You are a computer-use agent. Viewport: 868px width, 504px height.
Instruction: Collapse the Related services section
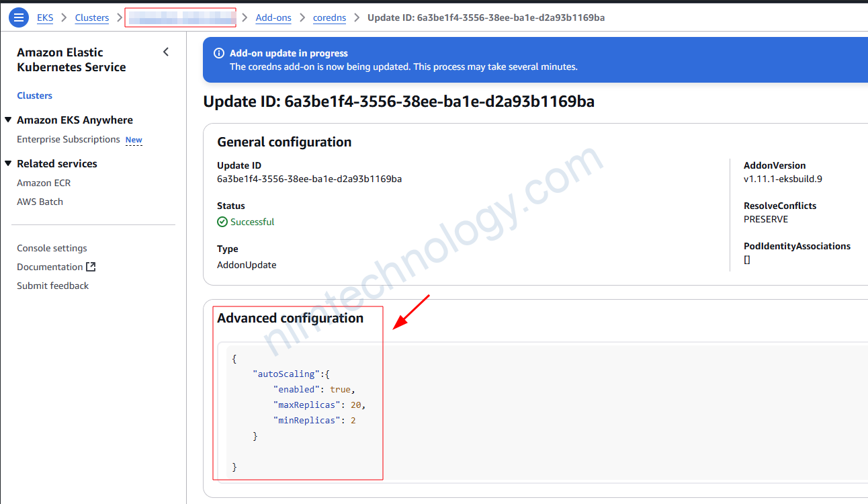[8, 164]
